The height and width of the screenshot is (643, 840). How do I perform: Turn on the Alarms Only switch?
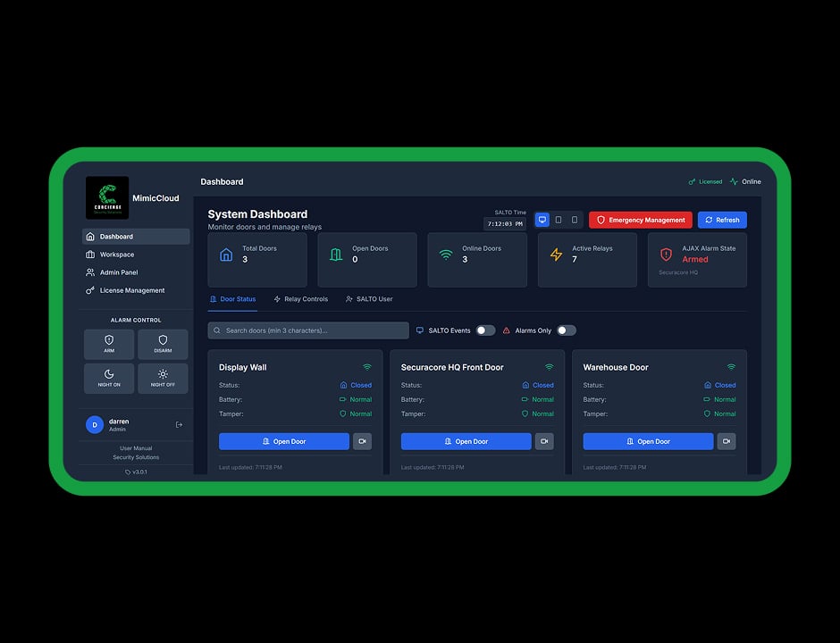[567, 330]
